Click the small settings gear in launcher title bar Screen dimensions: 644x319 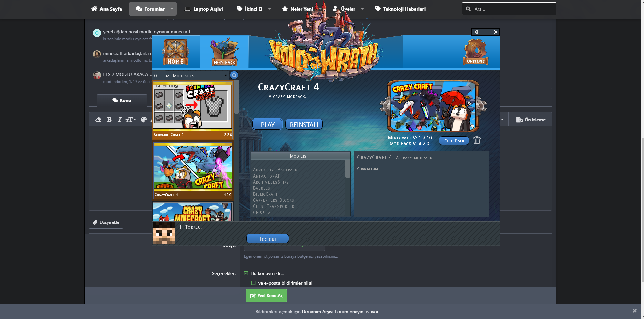point(476,32)
